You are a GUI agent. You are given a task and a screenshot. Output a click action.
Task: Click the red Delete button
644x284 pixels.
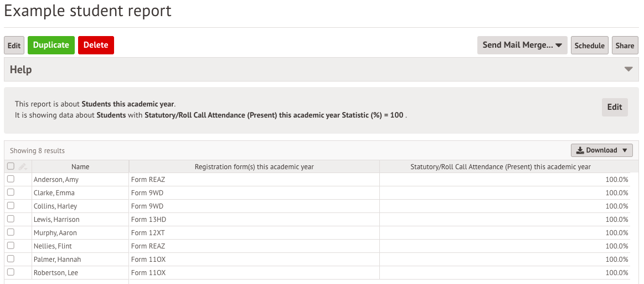(96, 45)
